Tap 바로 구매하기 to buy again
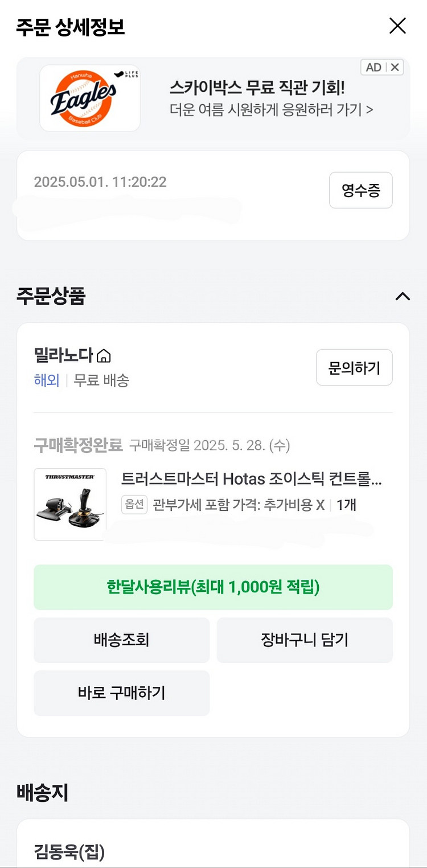427x868 pixels. [x=121, y=693]
